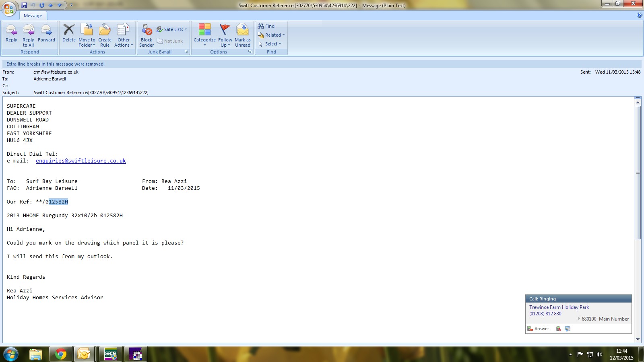Screen dimensions: 644x362
Task: Open the Junk E-mail options dialog launcher
Action: tap(186, 51)
